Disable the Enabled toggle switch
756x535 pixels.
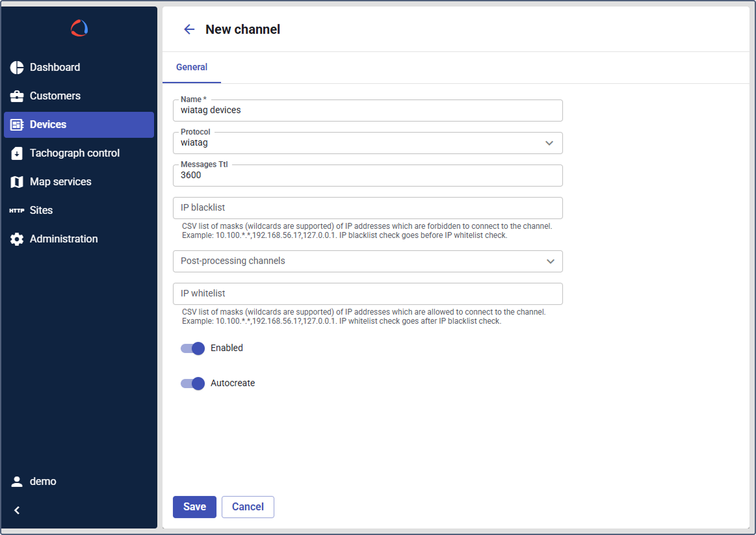click(193, 348)
